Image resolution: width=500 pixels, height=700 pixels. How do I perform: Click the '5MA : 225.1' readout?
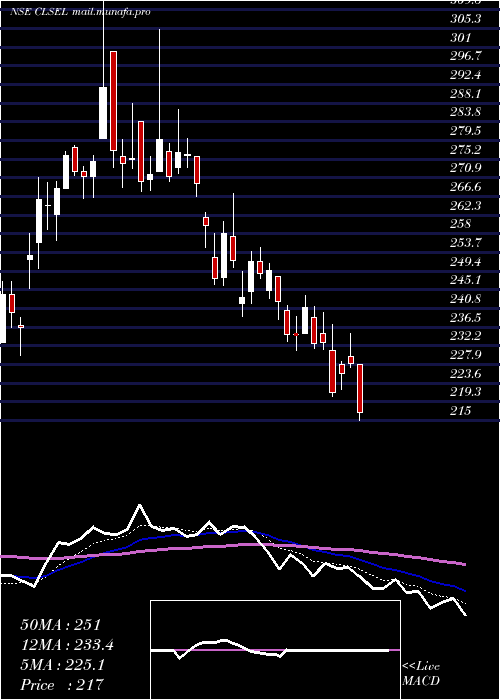pos(62,665)
